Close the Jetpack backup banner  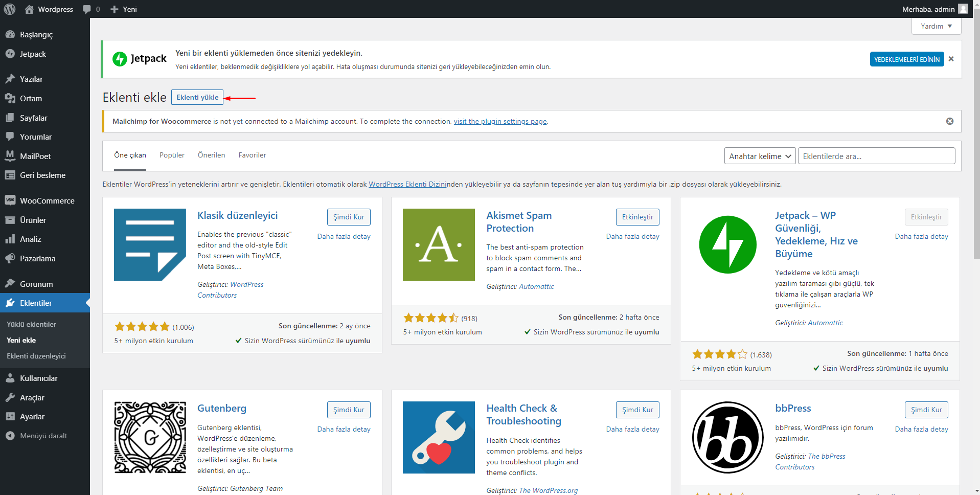click(951, 59)
